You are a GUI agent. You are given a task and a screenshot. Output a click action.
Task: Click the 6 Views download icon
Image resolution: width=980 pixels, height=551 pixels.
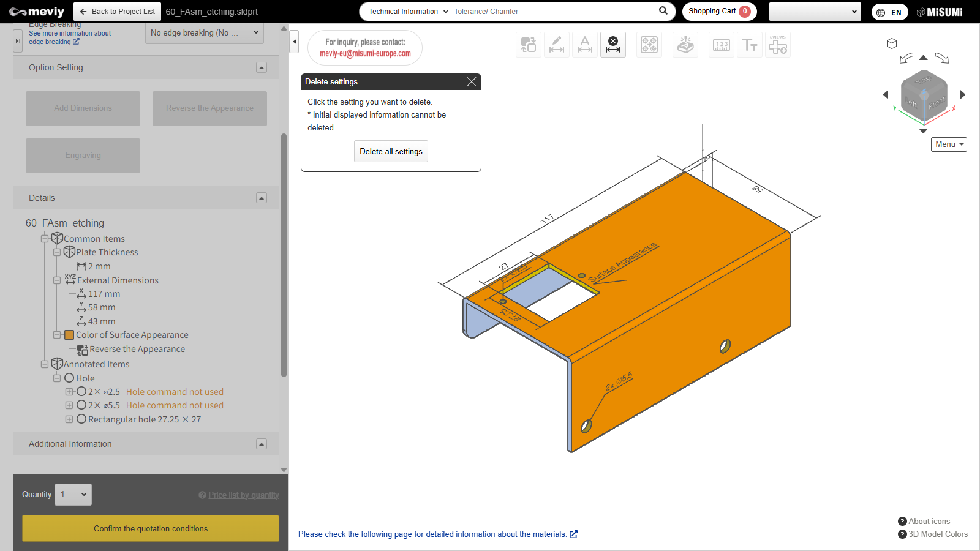point(778,45)
